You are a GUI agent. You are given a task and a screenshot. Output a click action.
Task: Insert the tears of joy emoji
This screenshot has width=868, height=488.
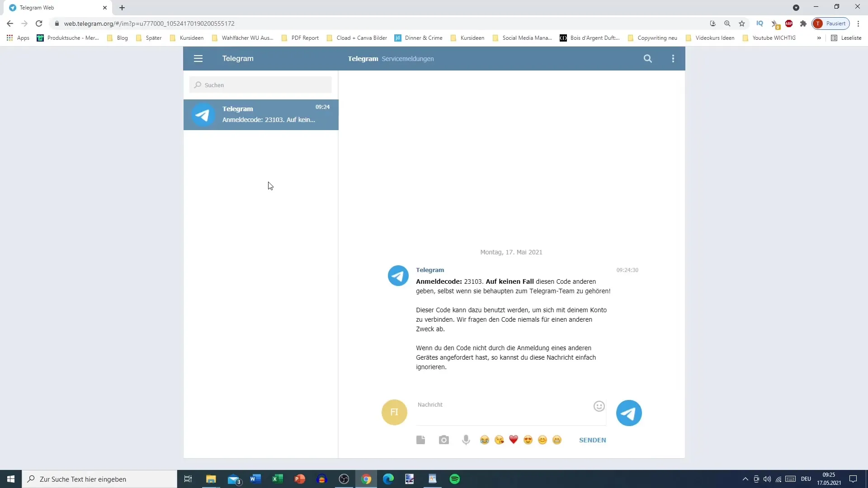485,440
